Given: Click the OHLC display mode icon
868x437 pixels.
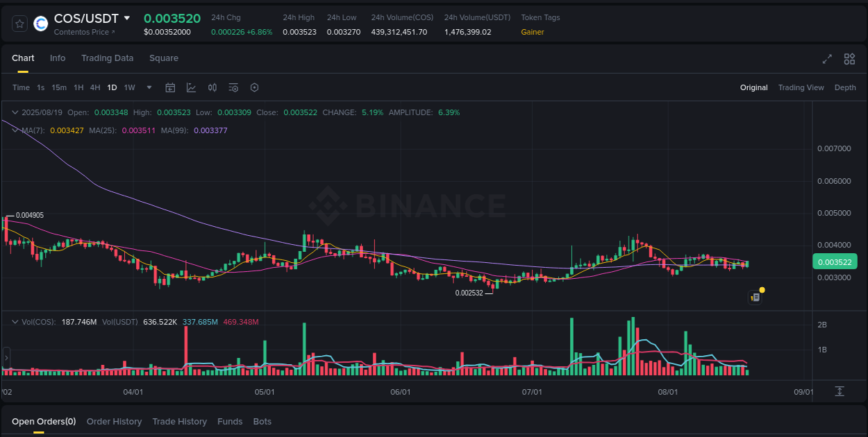Looking at the screenshot, I should (x=212, y=87).
